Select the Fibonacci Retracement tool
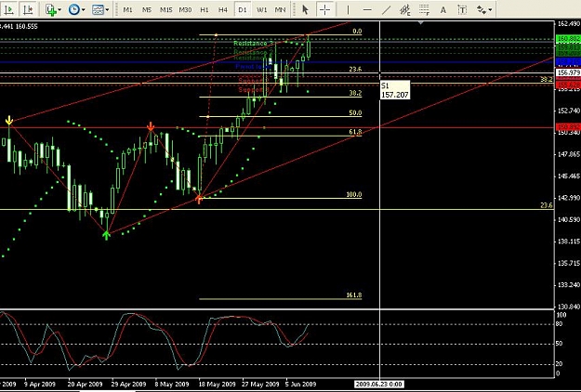Viewport: 581px width, 392px height. pos(424,9)
